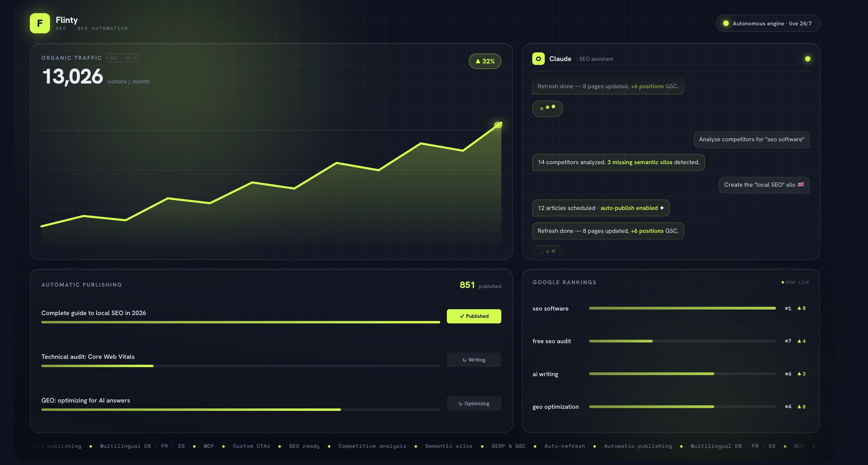Viewport: 868px width, 465px height.
Task: Click 'Semantic silos' in the ticker
Action: [449, 446]
